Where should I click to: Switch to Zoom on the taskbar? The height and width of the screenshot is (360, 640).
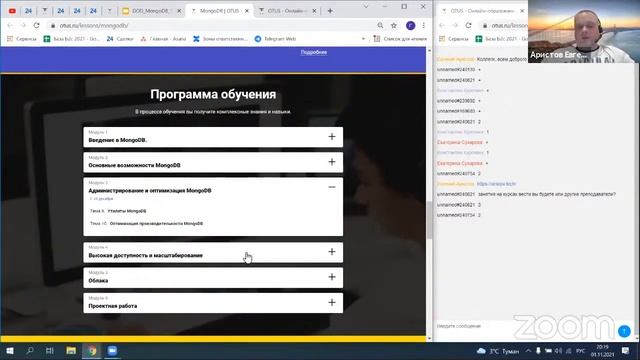[x=112, y=351]
